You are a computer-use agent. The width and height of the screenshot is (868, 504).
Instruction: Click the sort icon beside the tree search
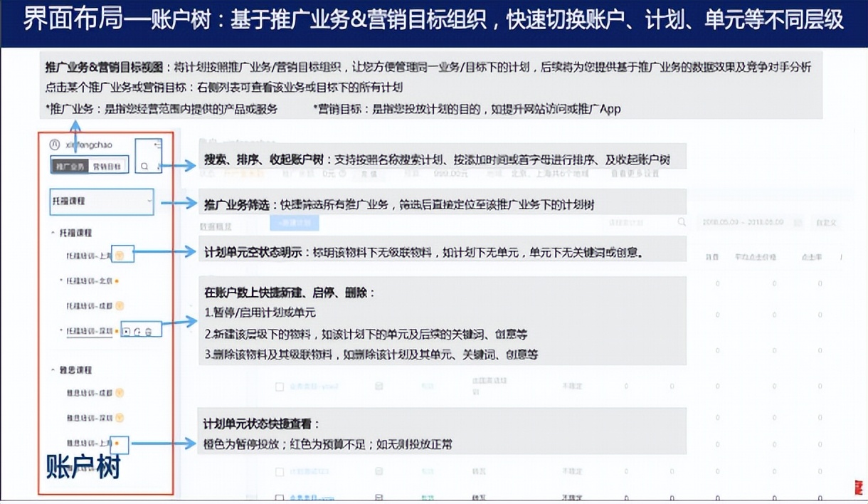157,166
